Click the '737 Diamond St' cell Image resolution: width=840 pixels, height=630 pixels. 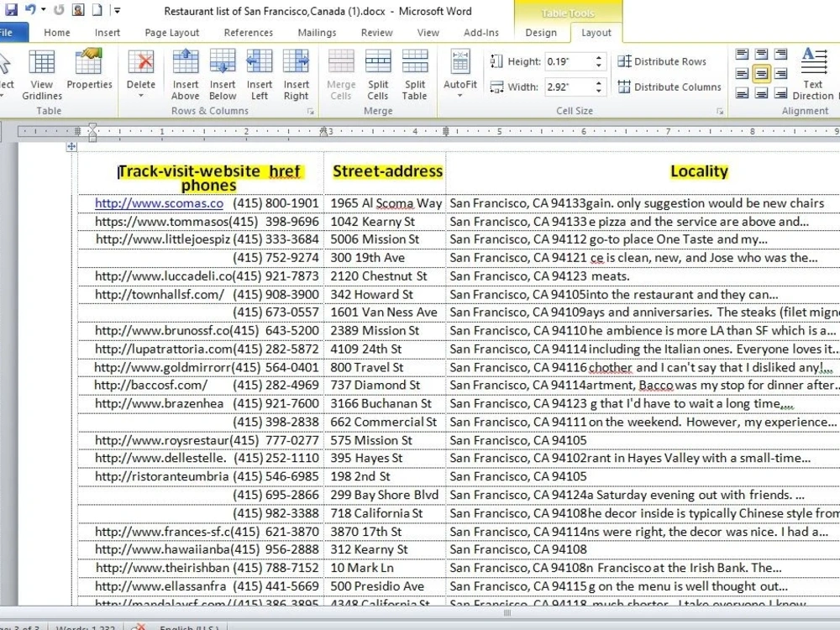[375, 386]
